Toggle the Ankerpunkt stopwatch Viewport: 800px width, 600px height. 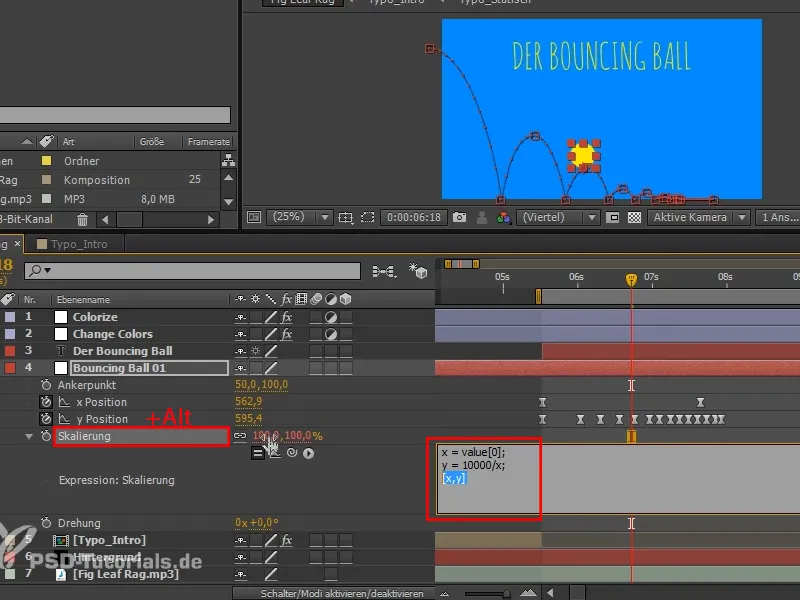pos(46,385)
